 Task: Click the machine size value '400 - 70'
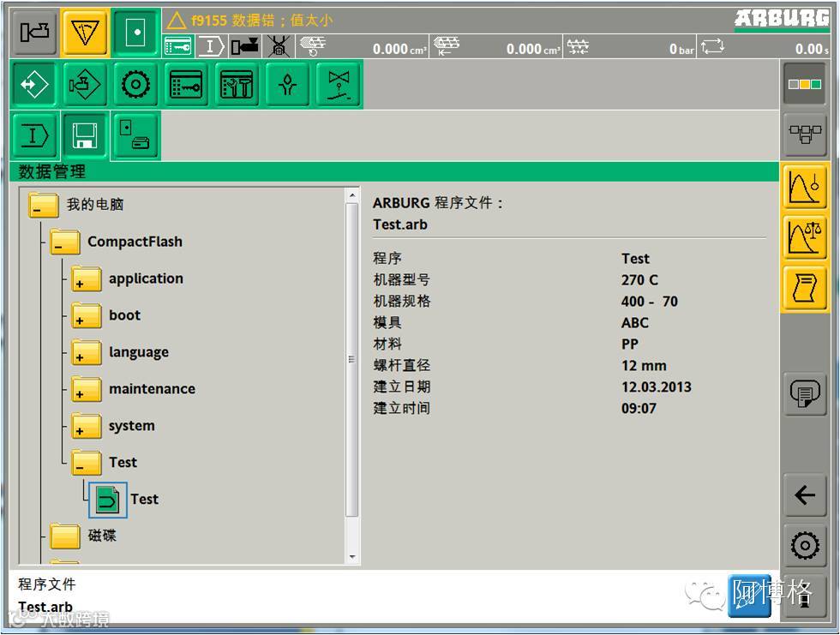click(x=650, y=302)
